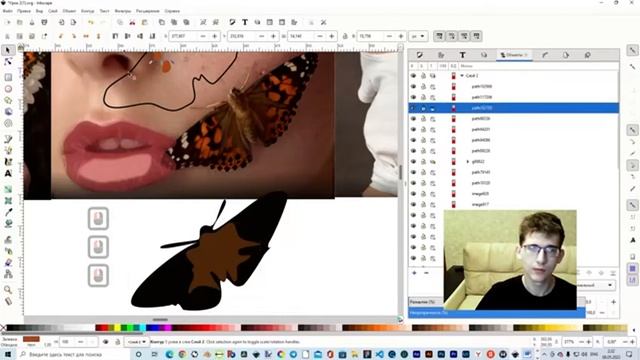Image resolution: width=640 pixels, height=360 pixels.
Task: Select the Calligraphy tool
Action: (x=8, y=162)
